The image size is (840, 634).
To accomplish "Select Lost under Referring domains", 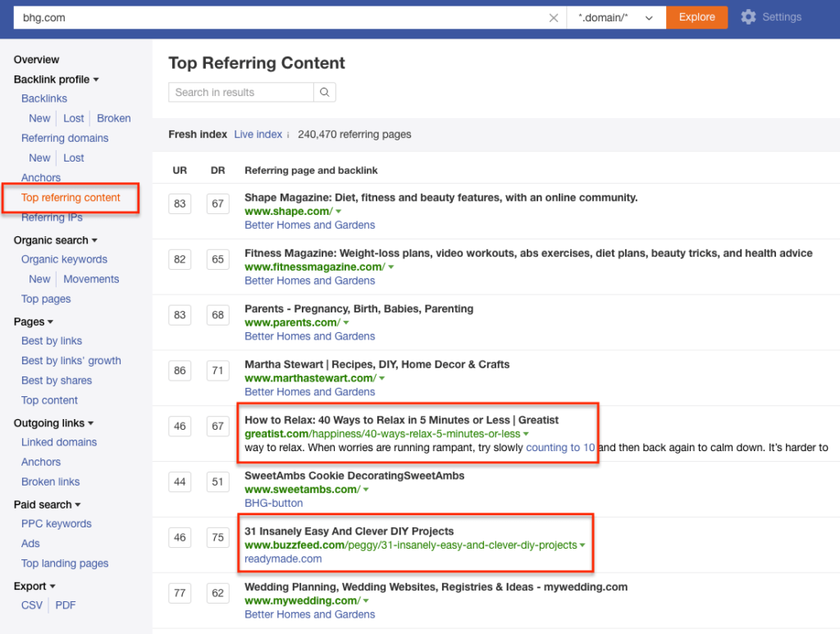I will tap(73, 158).
